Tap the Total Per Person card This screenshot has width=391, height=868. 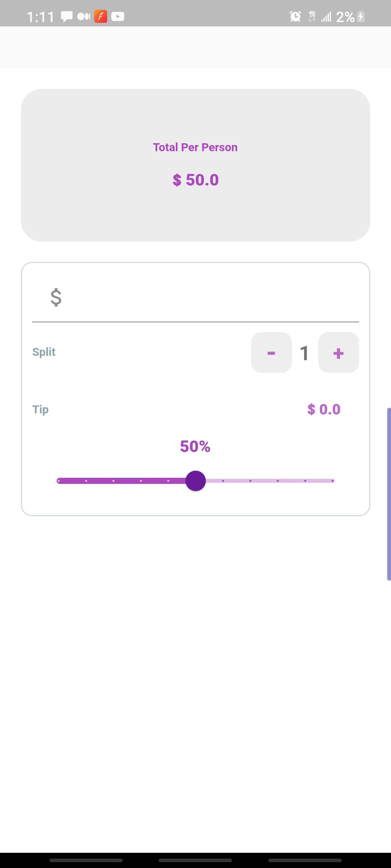point(195,165)
